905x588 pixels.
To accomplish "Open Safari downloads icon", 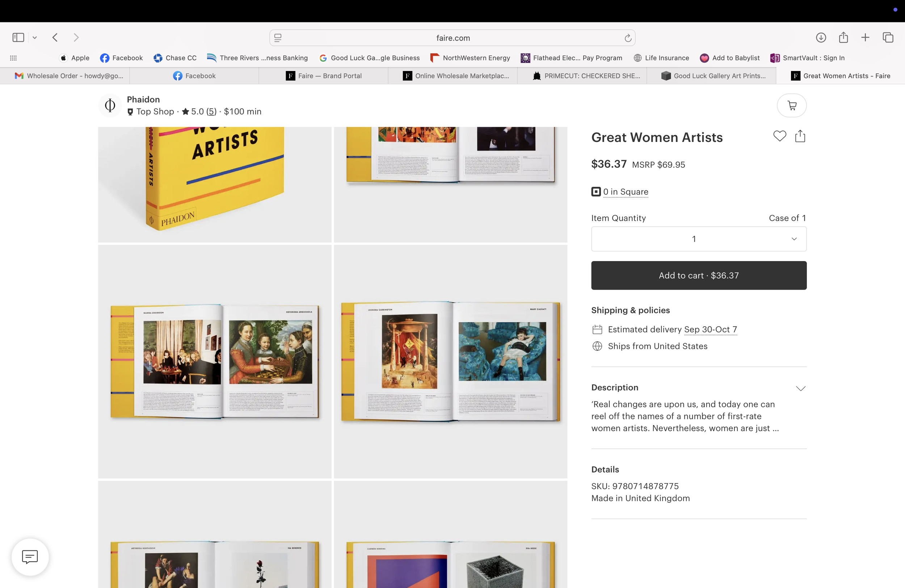I will click(821, 37).
